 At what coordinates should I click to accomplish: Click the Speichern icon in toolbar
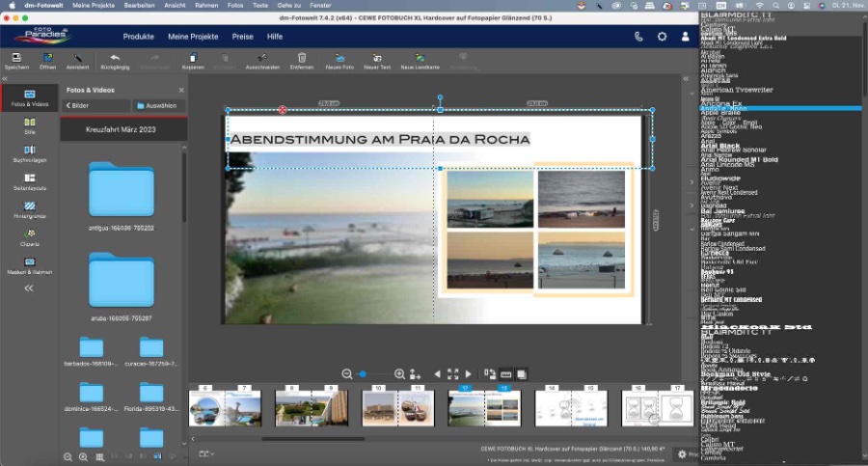click(x=16, y=58)
